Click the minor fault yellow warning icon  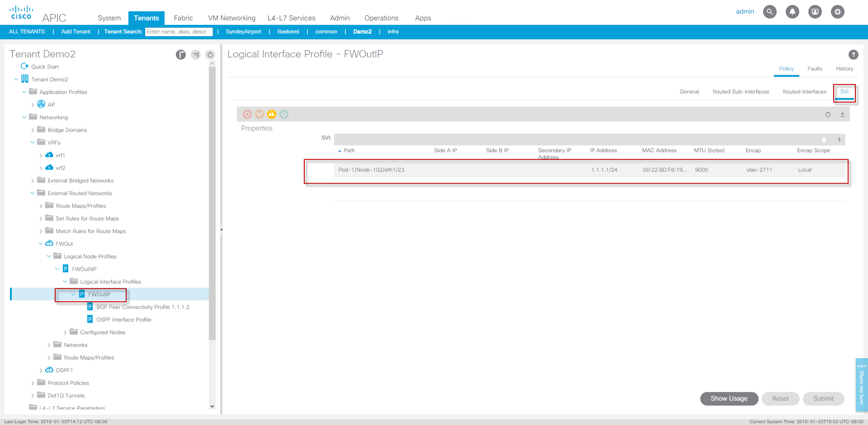click(272, 114)
